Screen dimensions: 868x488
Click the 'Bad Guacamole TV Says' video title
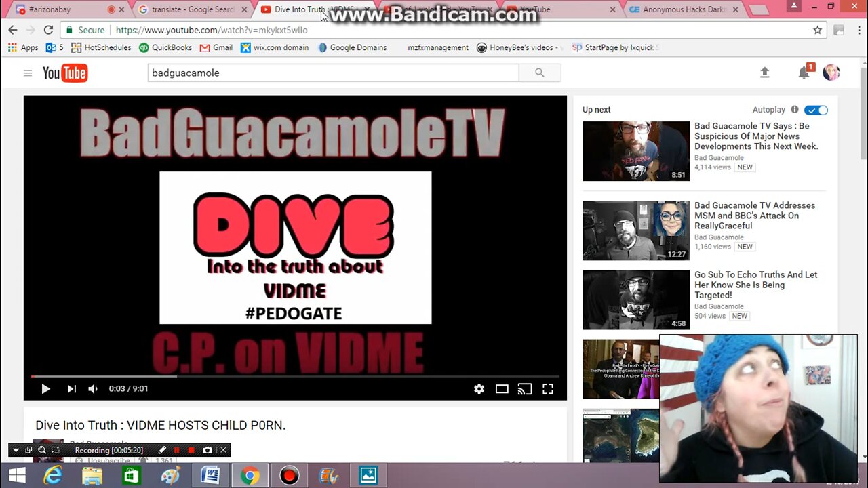pyautogui.click(x=756, y=136)
